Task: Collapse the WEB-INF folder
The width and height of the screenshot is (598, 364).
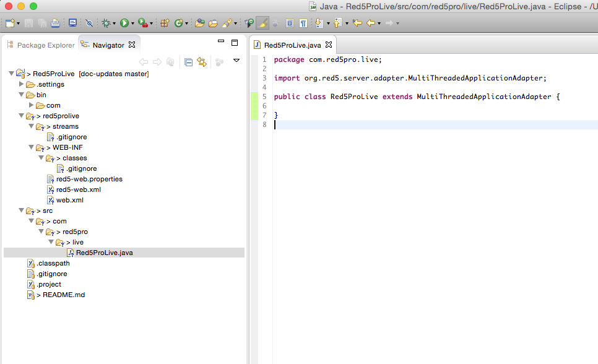Action: (32, 147)
